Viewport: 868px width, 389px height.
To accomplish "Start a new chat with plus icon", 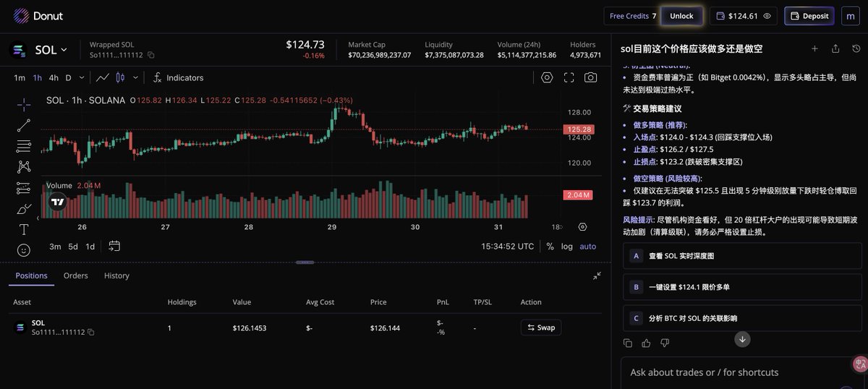I will 814,48.
